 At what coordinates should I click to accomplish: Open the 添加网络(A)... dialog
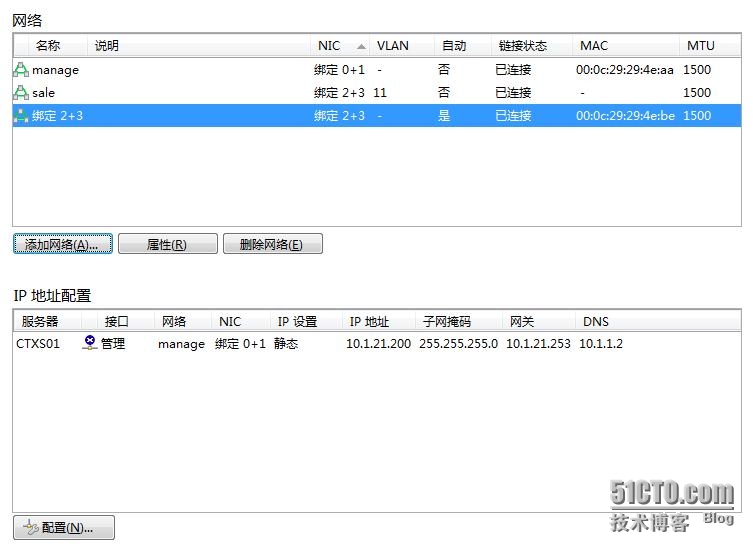(x=63, y=244)
